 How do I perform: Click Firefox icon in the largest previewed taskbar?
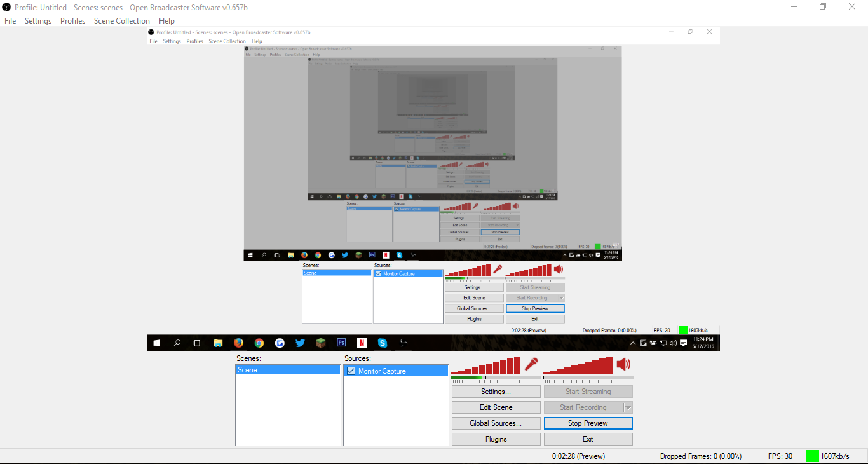point(238,343)
